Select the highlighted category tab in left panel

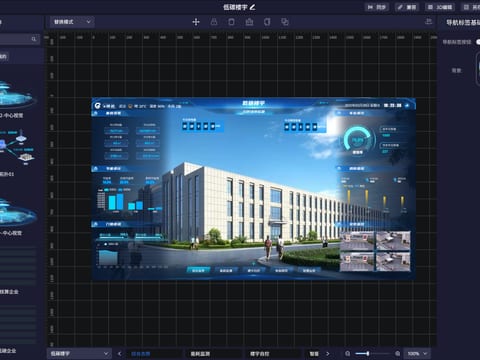pyautogui.click(x=4, y=56)
